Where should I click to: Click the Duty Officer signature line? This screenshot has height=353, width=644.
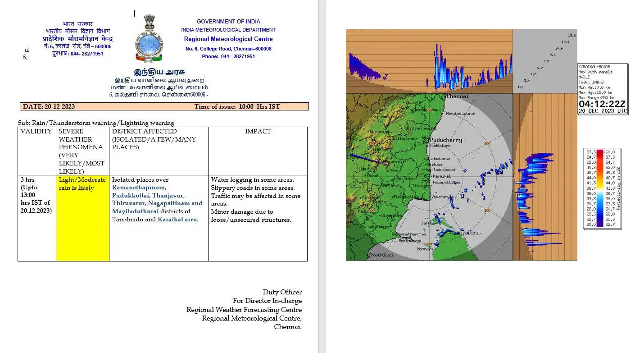pyautogui.click(x=282, y=292)
